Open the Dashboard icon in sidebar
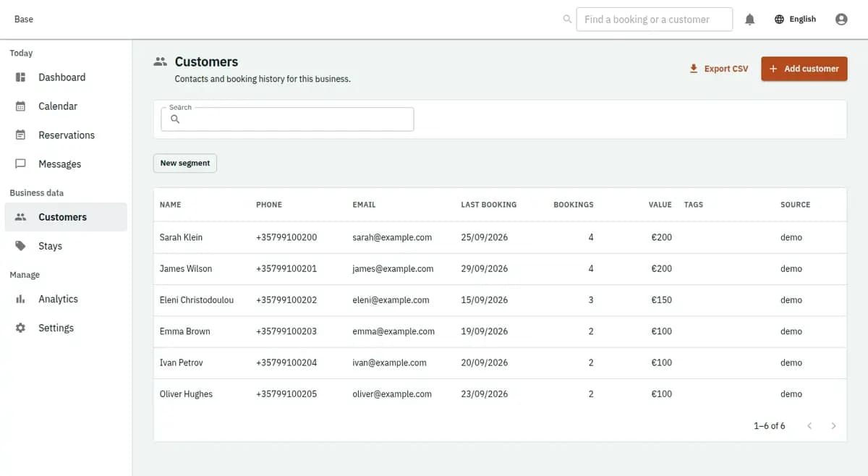868x476 pixels. click(20, 77)
